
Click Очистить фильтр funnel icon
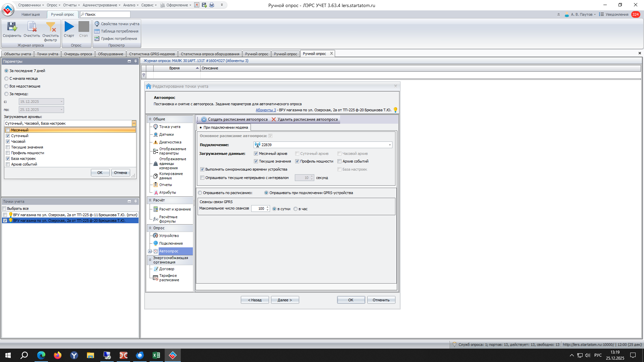pyautogui.click(x=51, y=27)
